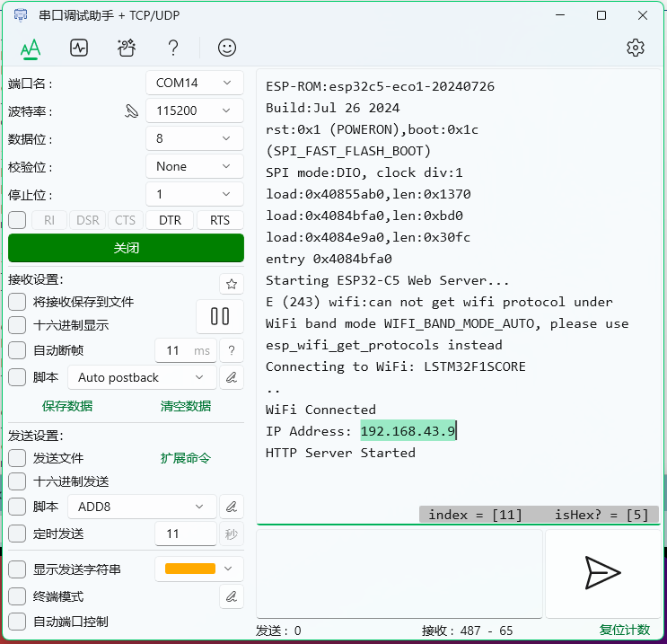The image size is (667, 644).
Task: Click the waveform monitor toolbar icon
Action: tap(79, 48)
